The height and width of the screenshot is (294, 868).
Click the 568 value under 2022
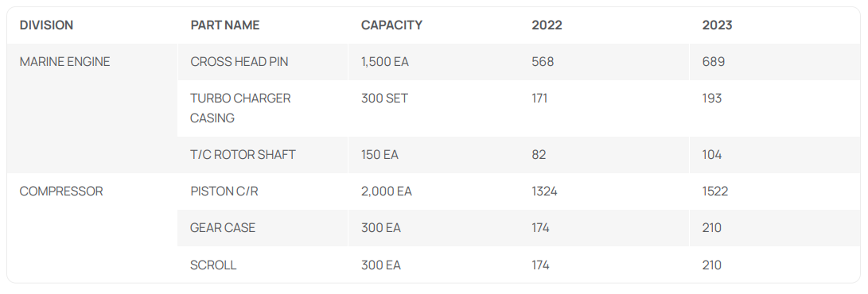click(x=543, y=62)
